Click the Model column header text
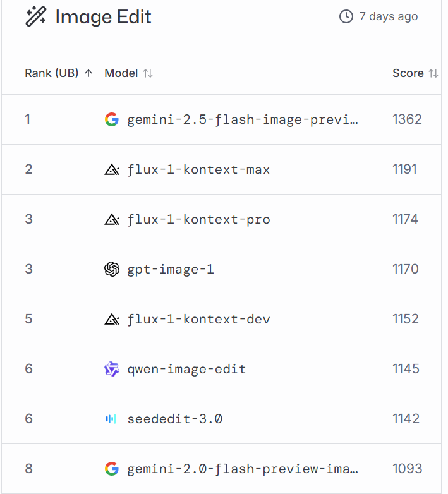The height and width of the screenshot is (494, 448). 121,73
